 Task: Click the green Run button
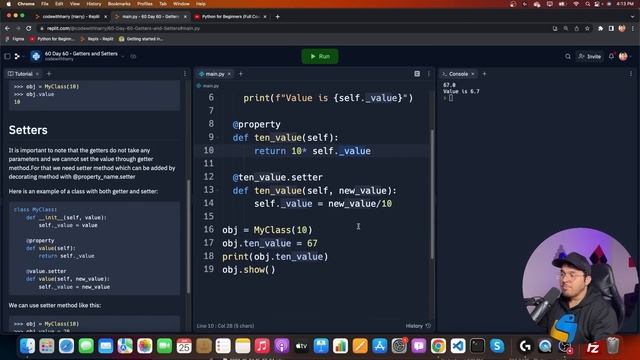320,56
